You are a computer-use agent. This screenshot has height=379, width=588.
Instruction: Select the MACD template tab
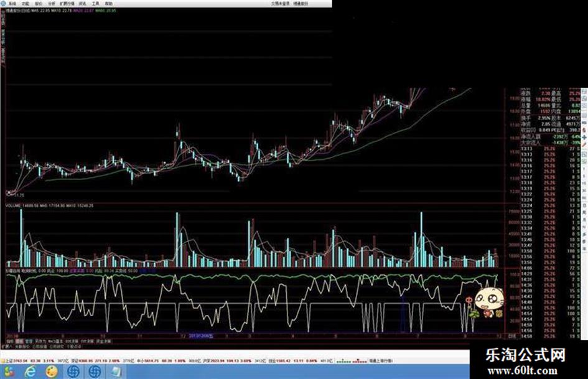pos(55,342)
